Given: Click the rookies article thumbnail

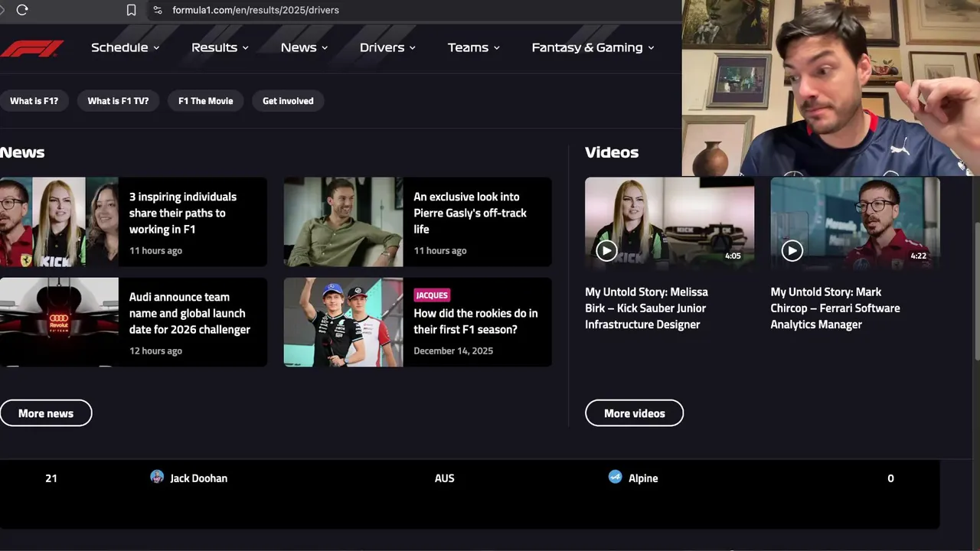Looking at the screenshot, I should tap(343, 322).
